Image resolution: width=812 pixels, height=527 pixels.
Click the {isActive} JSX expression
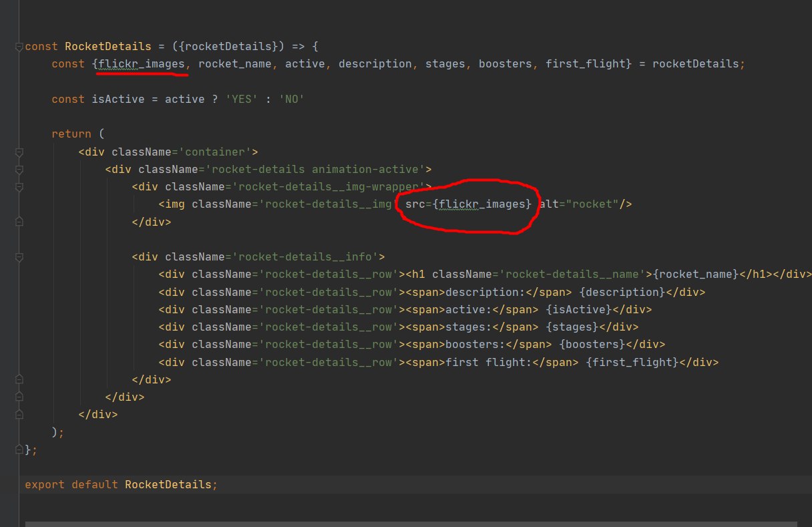coord(579,310)
